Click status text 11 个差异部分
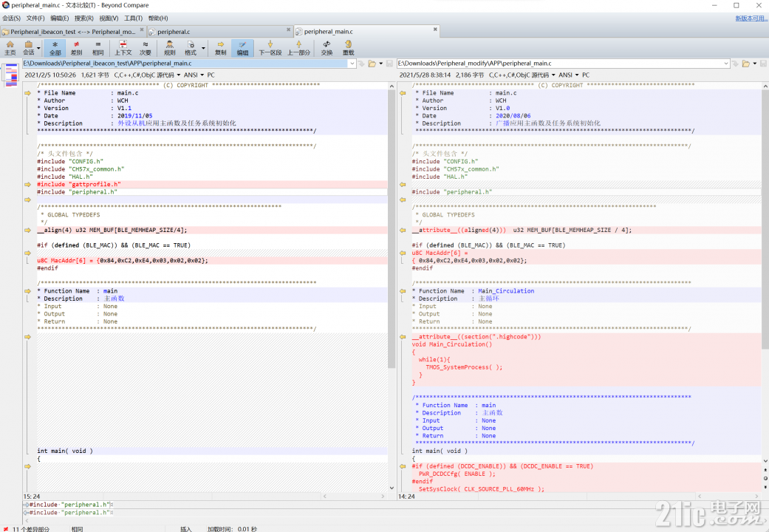Viewport: 769px width, 532px height. pyautogui.click(x=30, y=529)
